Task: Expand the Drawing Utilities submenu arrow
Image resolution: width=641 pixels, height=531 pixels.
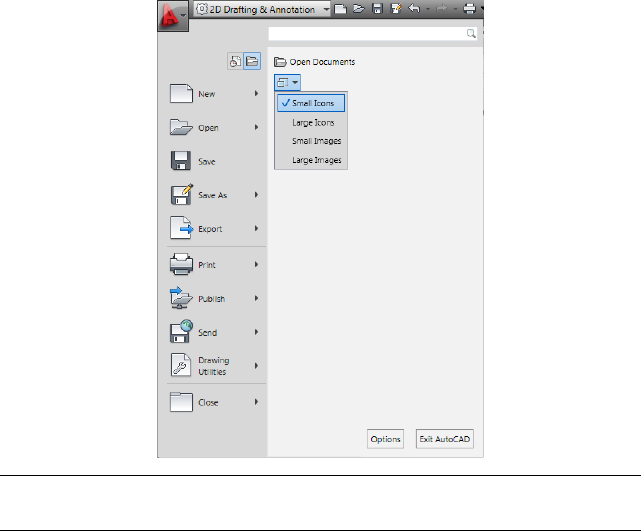Action: (256, 366)
